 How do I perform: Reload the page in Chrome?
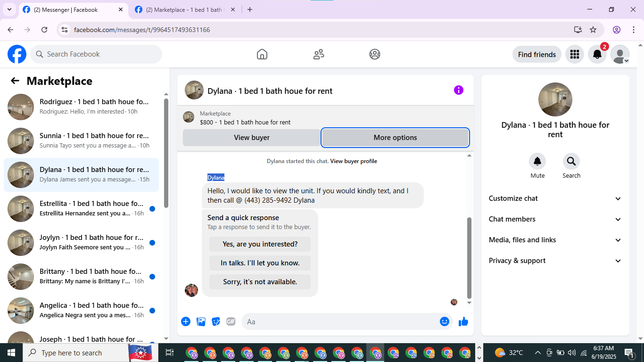tap(44, 30)
